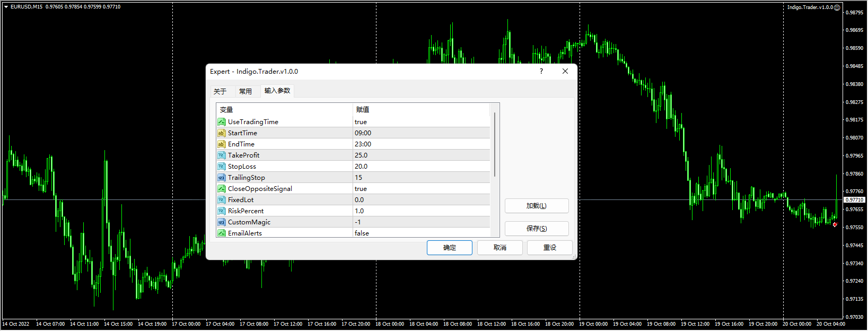Select the CustomMagic variable name
This screenshot has height=331, width=868.
point(249,222)
